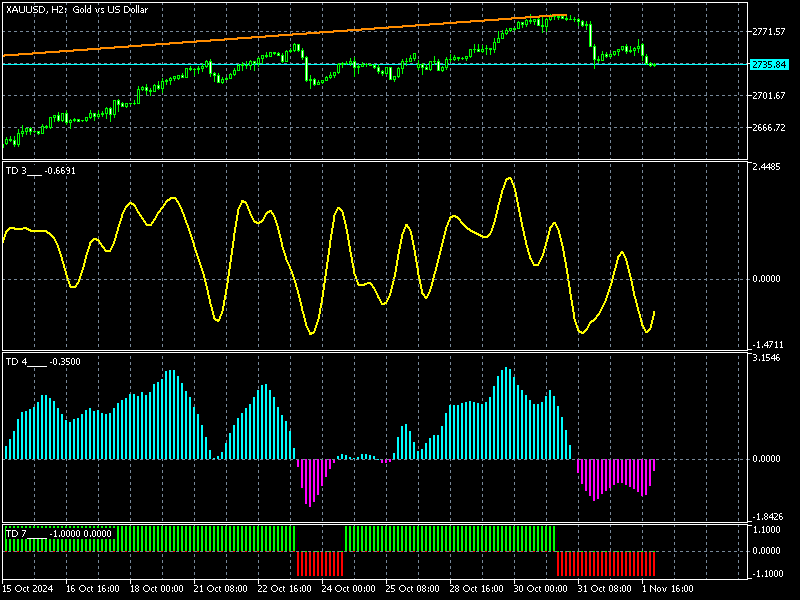The image size is (800, 600).
Task: Click the 15 Oct 2024 date label
Action: click(x=28, y=588)
